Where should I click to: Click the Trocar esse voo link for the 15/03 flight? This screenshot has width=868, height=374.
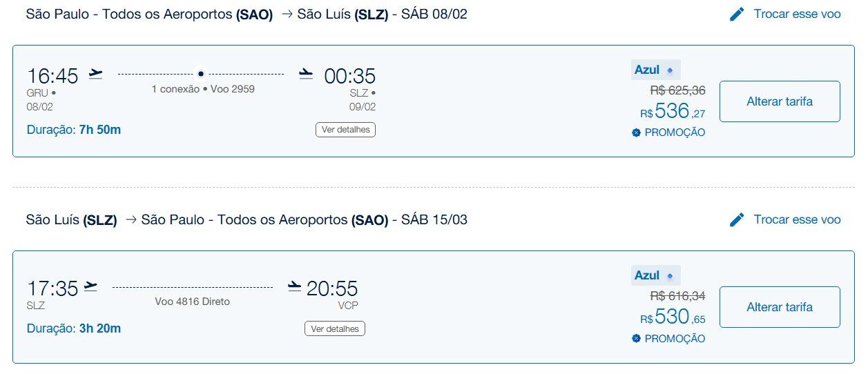[798, 219]
